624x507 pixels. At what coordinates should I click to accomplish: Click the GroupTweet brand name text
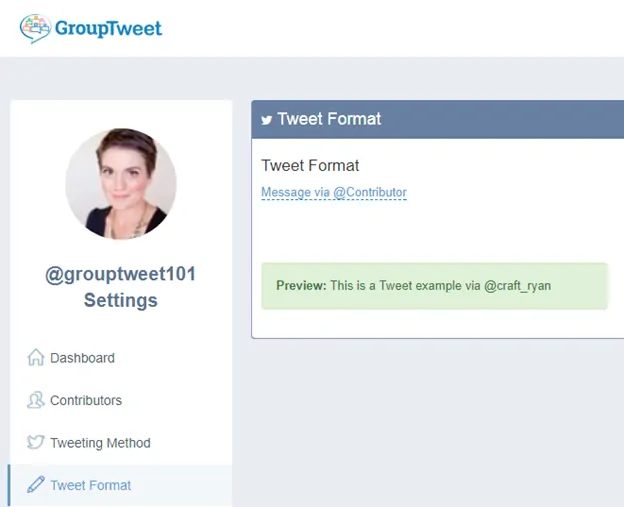108,29
